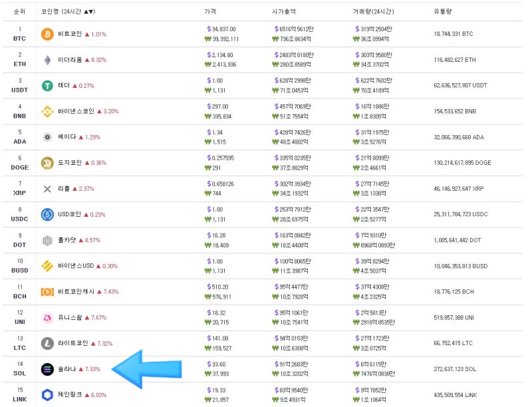Open the 비트코인 coin link
This screenshot has height=407, width=532.
pyautogui.click(x=70, y=34)
